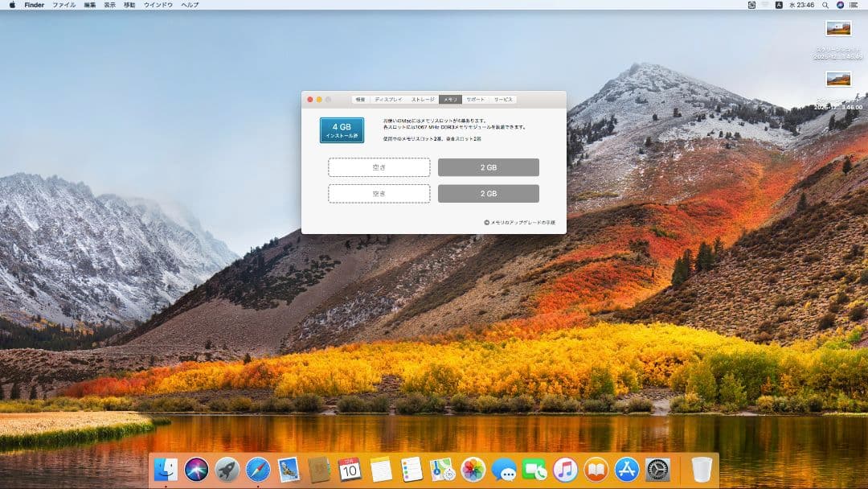This screenshot has height=489, width=868.
Task: Click the メモリのアップグレードの手順 link
Action: click(x=522, y=223)
